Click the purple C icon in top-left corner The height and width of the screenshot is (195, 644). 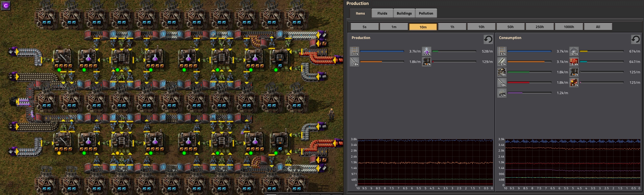pyautogui.click(x=6, y=5)
